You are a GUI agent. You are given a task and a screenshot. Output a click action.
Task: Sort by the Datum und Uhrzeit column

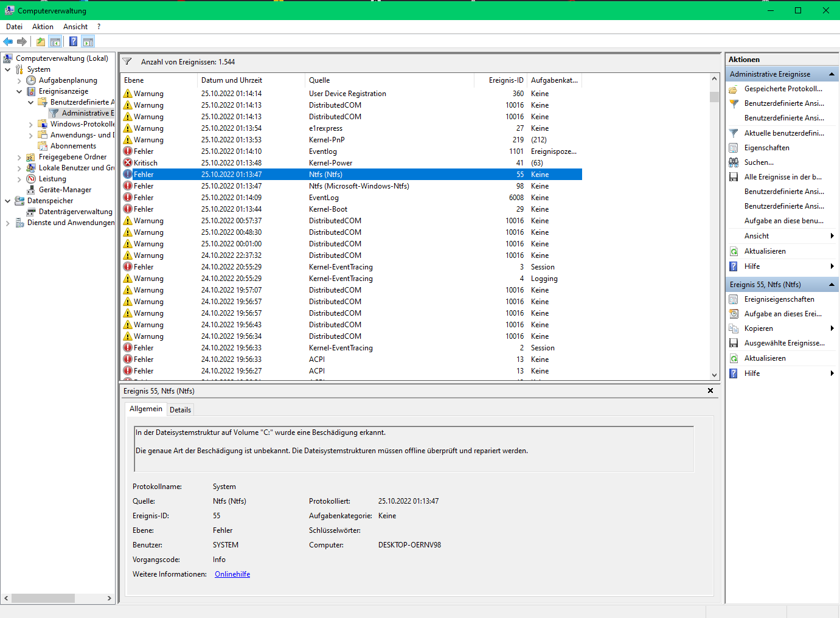point(251,80)
